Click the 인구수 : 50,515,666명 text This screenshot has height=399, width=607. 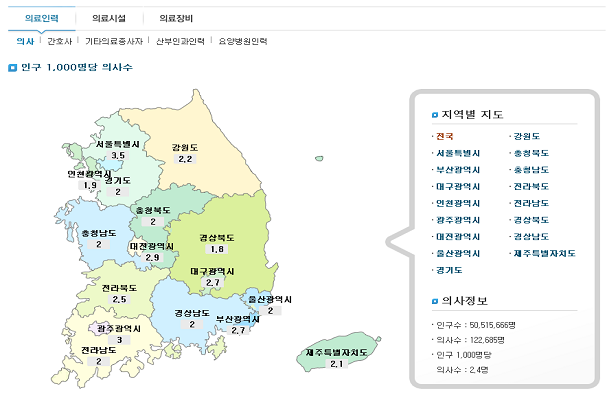[476, 325]
